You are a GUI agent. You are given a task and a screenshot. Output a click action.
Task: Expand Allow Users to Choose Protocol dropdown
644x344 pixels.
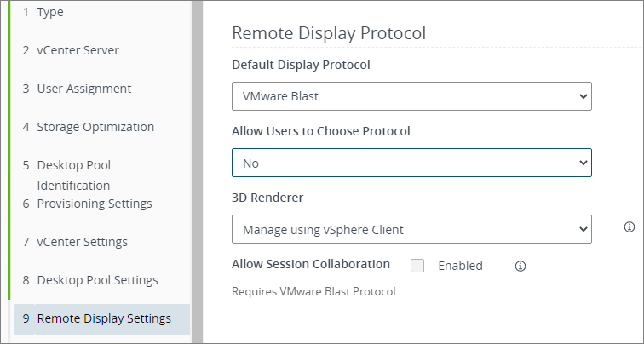tap(411, 162)
